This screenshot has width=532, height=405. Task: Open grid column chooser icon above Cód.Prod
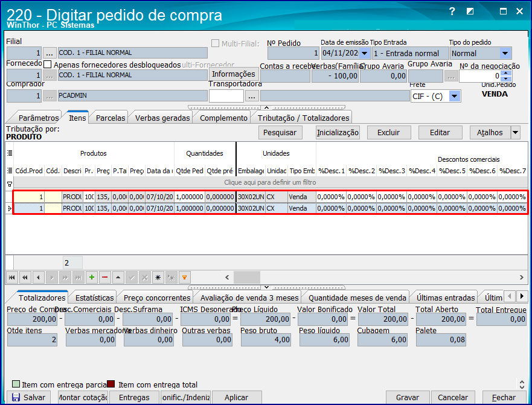(10, 171)
